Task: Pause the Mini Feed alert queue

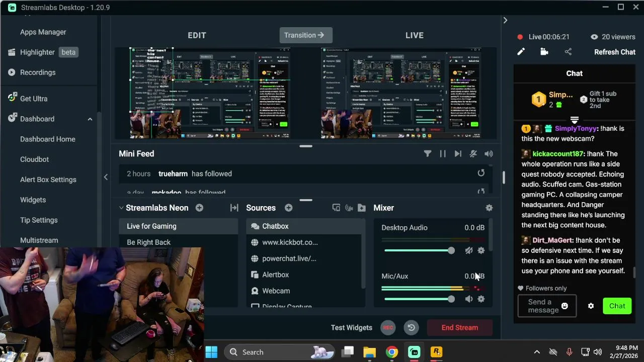Action: 443,154
